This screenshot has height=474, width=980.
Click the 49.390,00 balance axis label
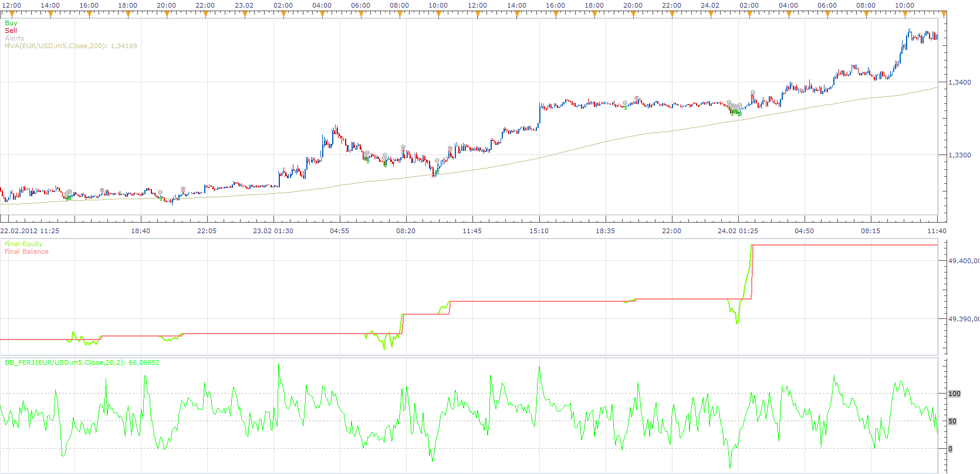964,319
